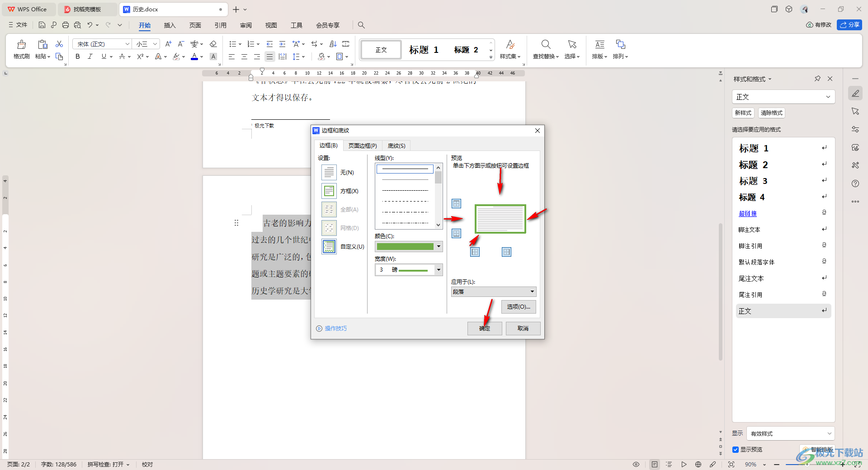Click the Options (选项) button
This screenshot has width=868, height=470.
[x=519, y=307]
